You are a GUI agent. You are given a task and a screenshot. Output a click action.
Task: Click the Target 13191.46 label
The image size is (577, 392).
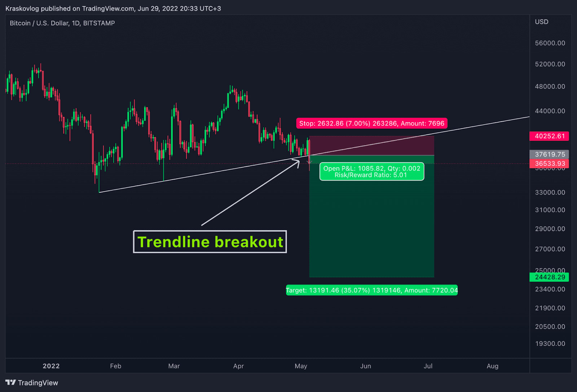click(x=372, y=290)
